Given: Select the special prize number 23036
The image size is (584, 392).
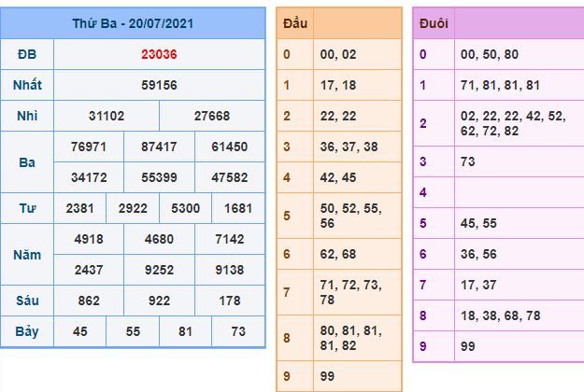Looking at the screenshot, I should point(159,54).
